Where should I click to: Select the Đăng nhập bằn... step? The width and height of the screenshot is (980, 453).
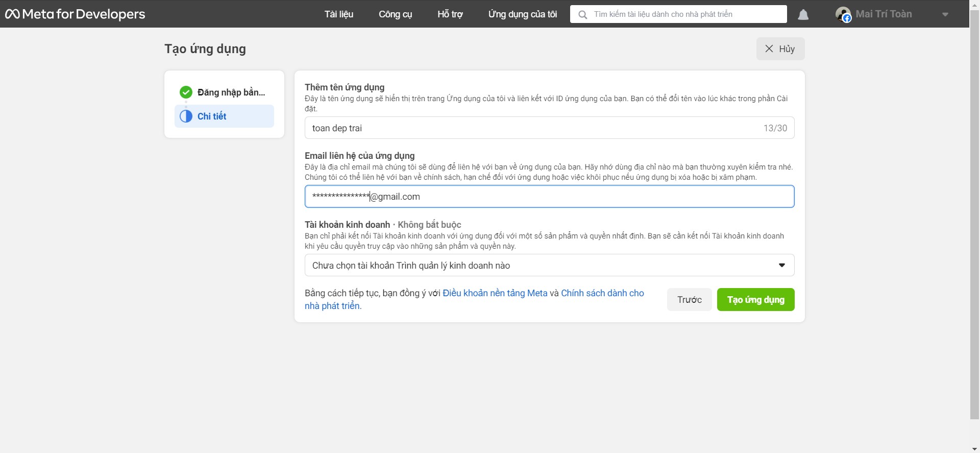click(x=224, y=92)
